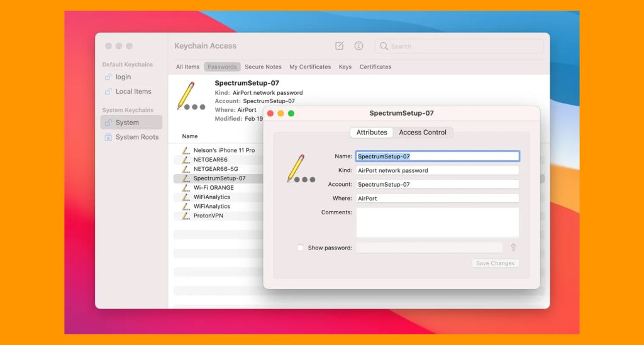Click the key icon beside the password field
The image size is (644, 345).
[513, 248]
